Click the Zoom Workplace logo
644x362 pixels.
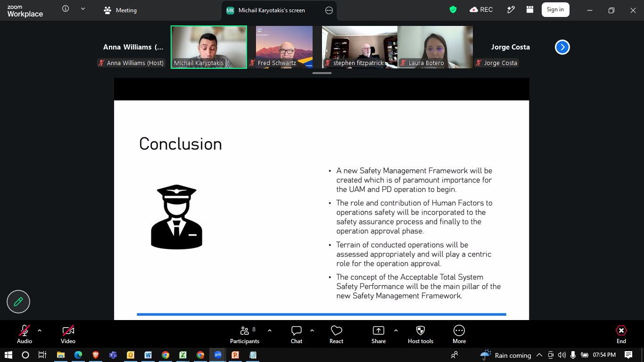click(x=25, y=11)
